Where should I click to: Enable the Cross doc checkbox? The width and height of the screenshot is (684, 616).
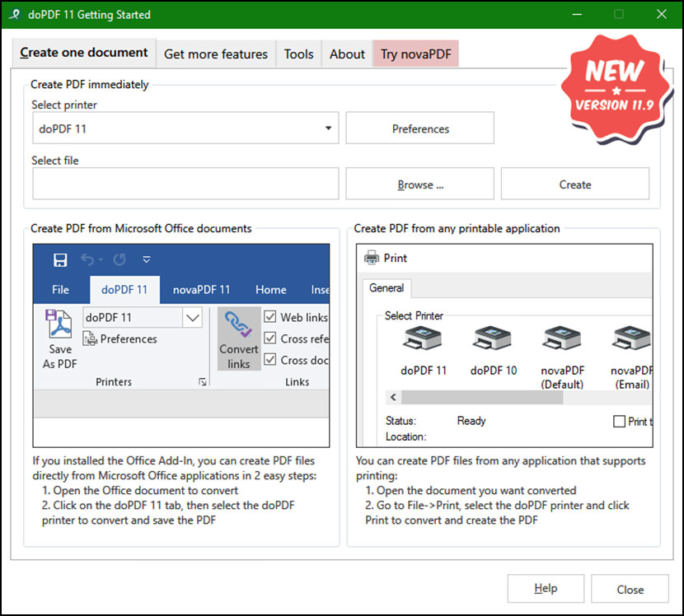pos(269,360)
